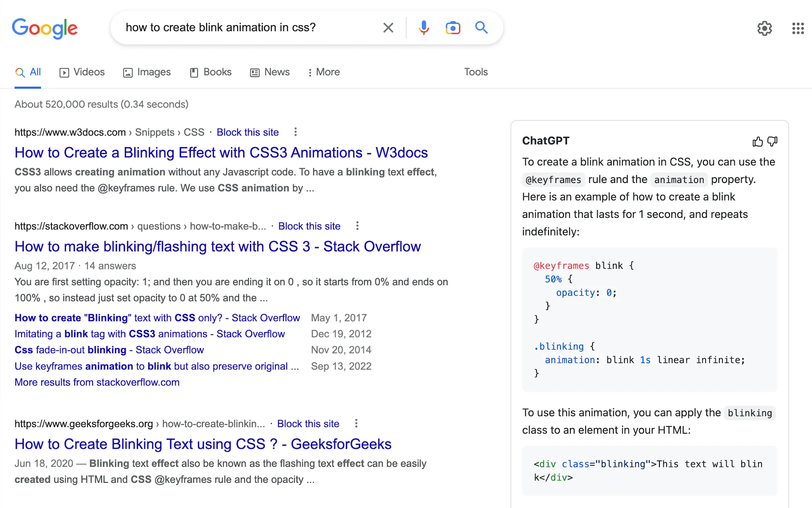Open the W3docs blinking effect article
The width and height of the screenshot is (812, 508).
[221, 152]
